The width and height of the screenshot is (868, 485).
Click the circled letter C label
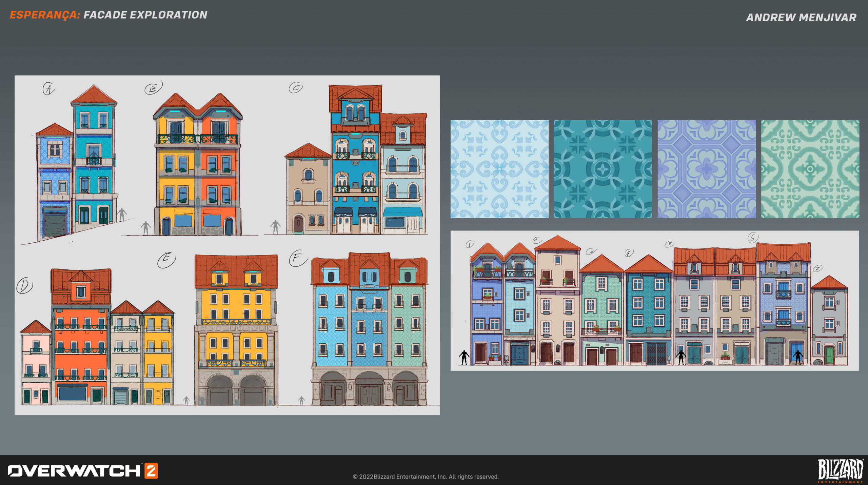[296, 88]
